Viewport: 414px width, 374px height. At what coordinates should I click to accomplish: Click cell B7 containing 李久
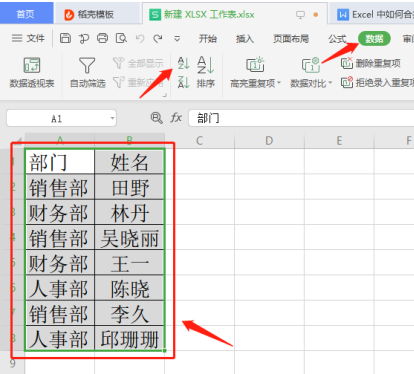(x=129, y=313)
